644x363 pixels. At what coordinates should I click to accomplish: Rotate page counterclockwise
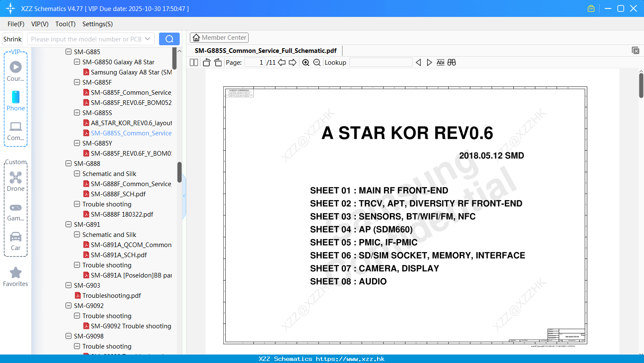click(x=206, y=62)
